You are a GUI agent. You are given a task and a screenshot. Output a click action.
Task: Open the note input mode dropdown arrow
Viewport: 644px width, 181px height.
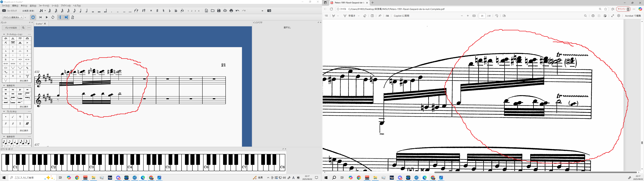point(45,11)
